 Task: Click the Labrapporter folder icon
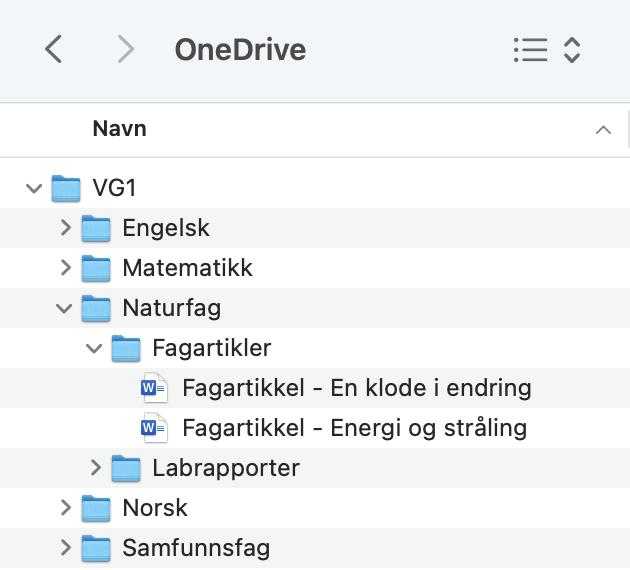coord(126,468)
